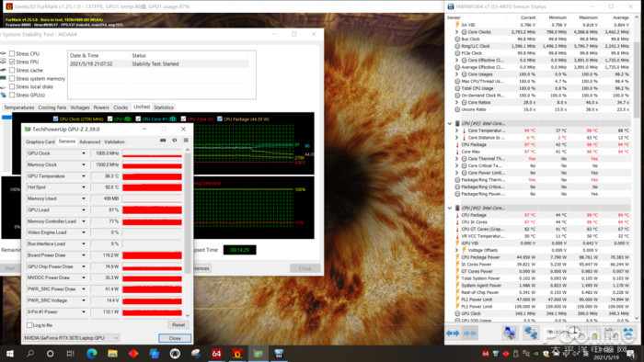Click the Close button in GPU-Z
The width and height of the screenshot is (644, 362).
(175, 338)
